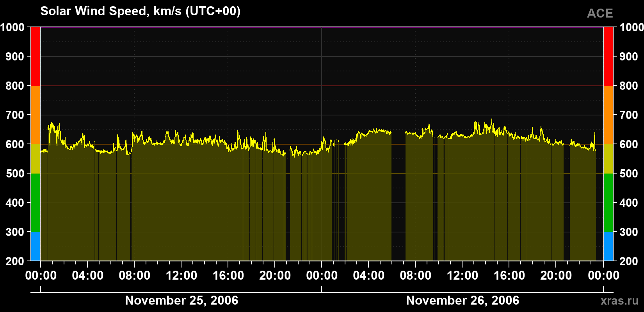Click the 12:00 time label for November 26
644x312 pixels.
[463, 276]
